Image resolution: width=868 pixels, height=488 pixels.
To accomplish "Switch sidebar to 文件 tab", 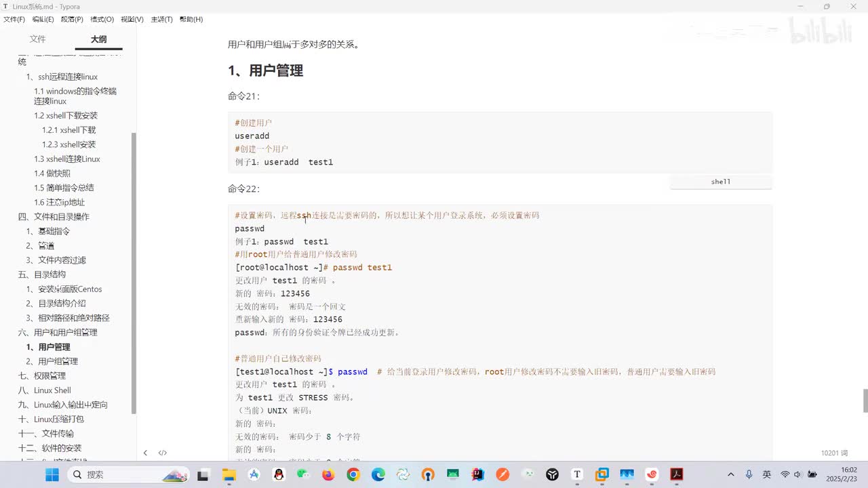I will click(38, 39).
